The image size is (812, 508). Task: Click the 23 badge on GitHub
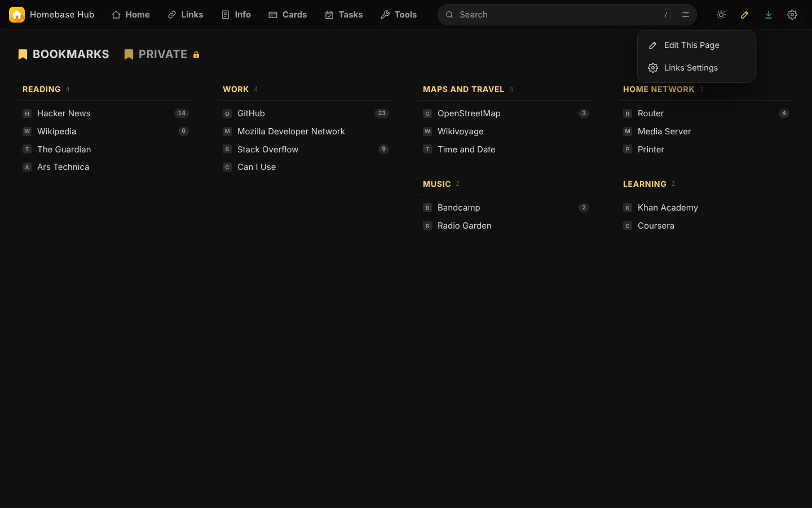tap(382, 113)
